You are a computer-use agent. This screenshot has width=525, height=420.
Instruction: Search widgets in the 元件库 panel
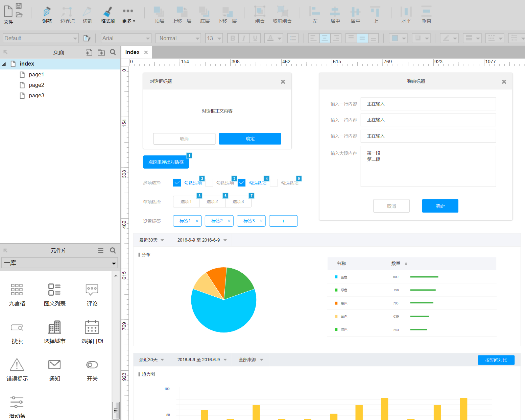tap(113, 250)
